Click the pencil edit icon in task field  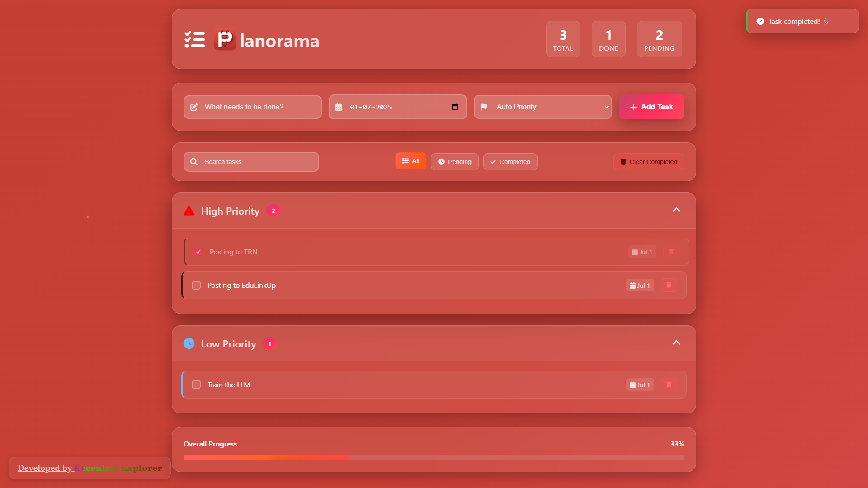[194, 107]
